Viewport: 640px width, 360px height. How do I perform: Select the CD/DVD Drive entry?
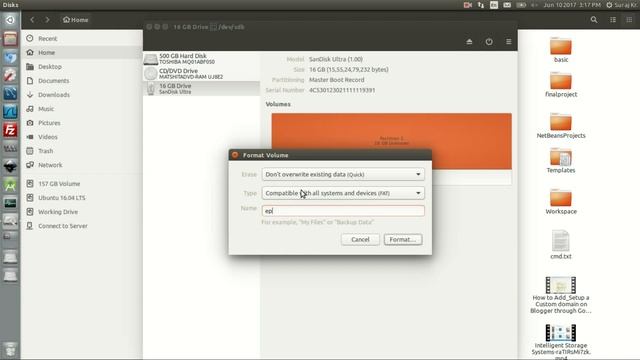[202, 73]
